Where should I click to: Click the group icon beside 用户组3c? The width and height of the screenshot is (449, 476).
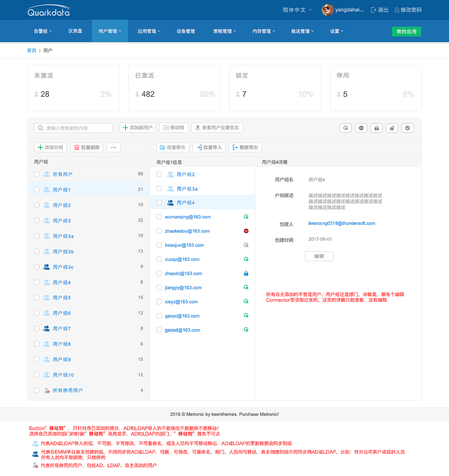pyautogui.click(x=46, y=267)
